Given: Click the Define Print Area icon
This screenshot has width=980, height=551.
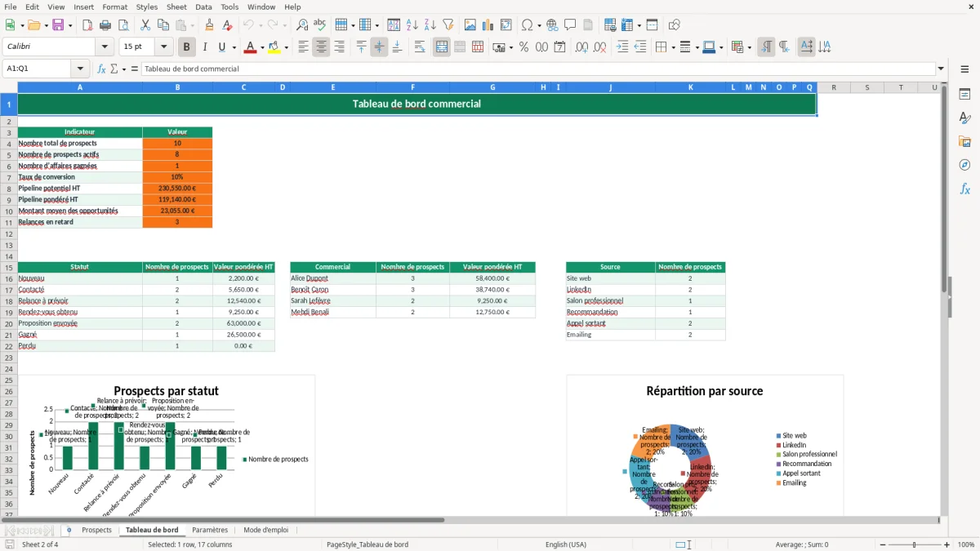Looking at the screenshot, I should [611, 25].
